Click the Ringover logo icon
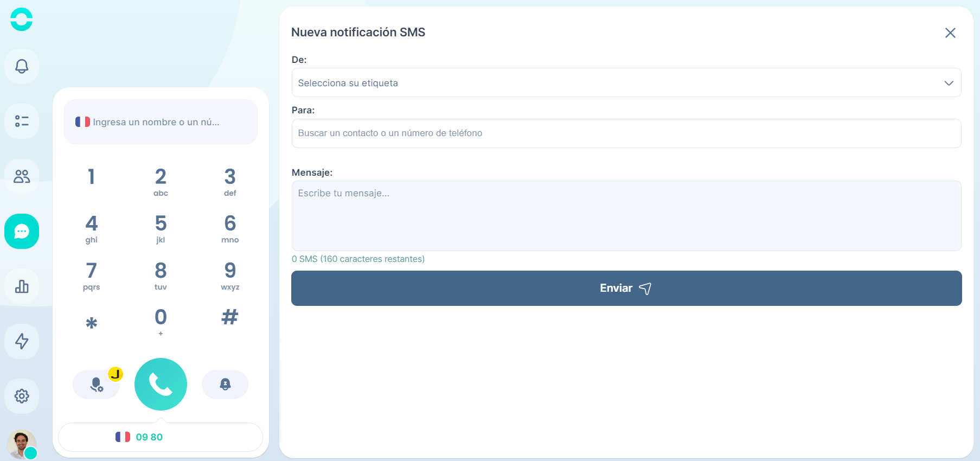980x461 pixels. coord(22,20)
